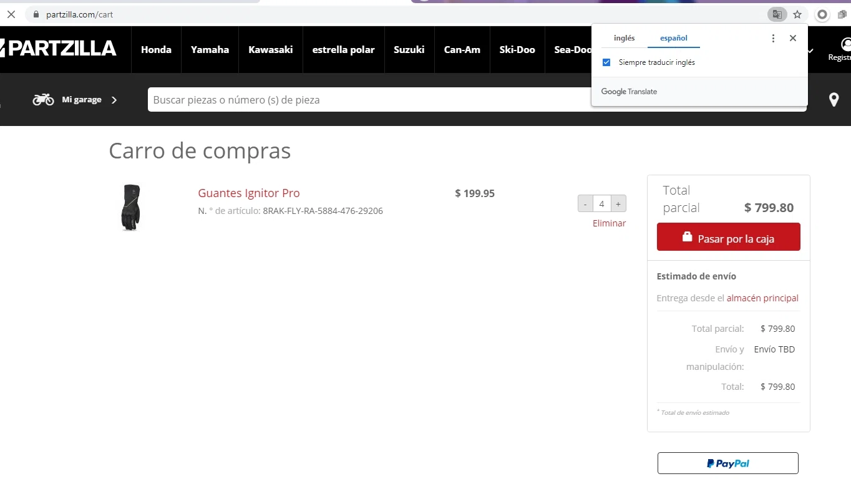Open the Can-Am menu

(462, 49)
